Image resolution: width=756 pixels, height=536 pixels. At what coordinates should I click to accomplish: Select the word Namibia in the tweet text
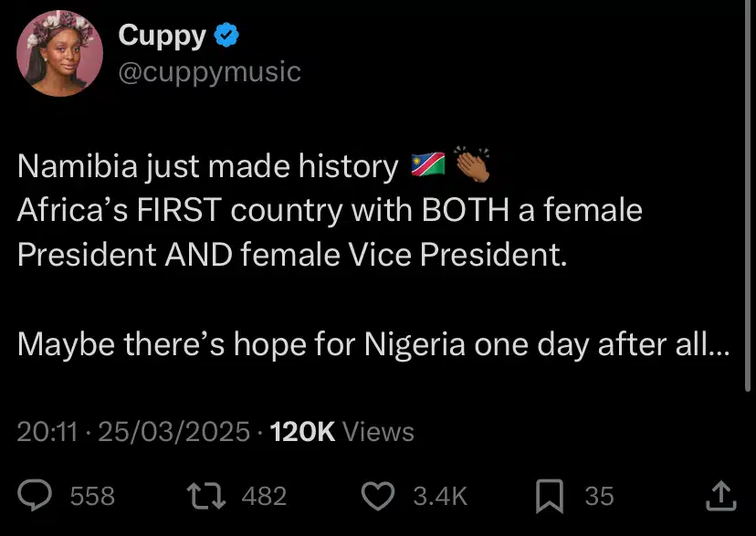[79, 166]
